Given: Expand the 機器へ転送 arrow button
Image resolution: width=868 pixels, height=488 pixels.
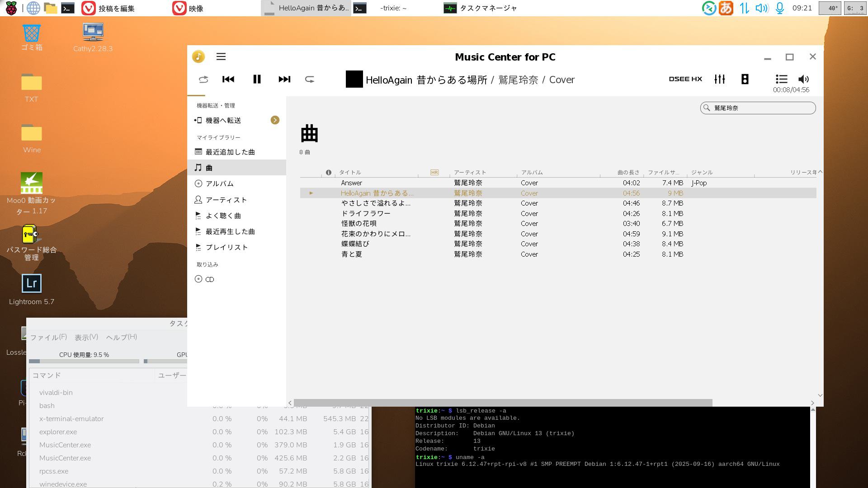Looking at the screenshot, I should pyautogui.click(x=275, y=120).
